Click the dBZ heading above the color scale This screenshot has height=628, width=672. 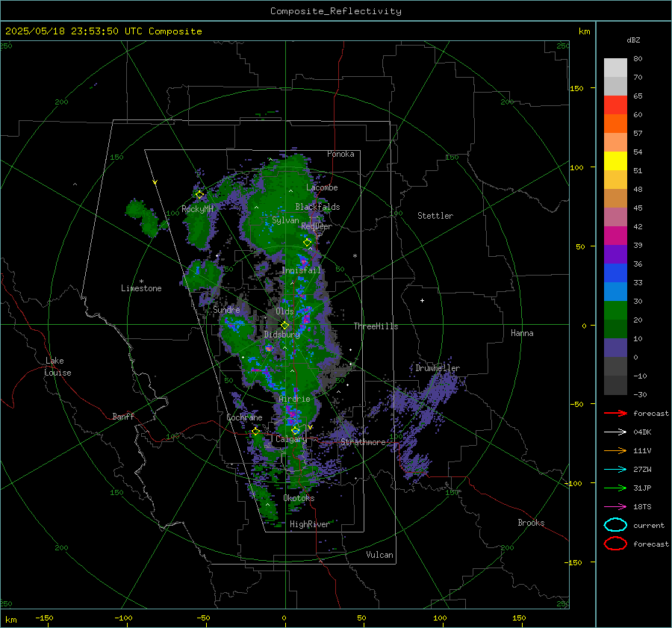pos(633,40)
